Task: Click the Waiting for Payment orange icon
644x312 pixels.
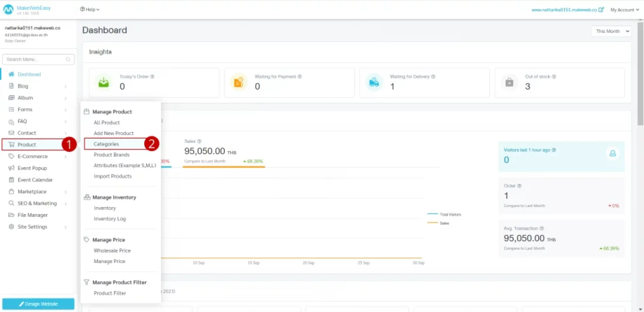Action: click(x=238, y=82)
